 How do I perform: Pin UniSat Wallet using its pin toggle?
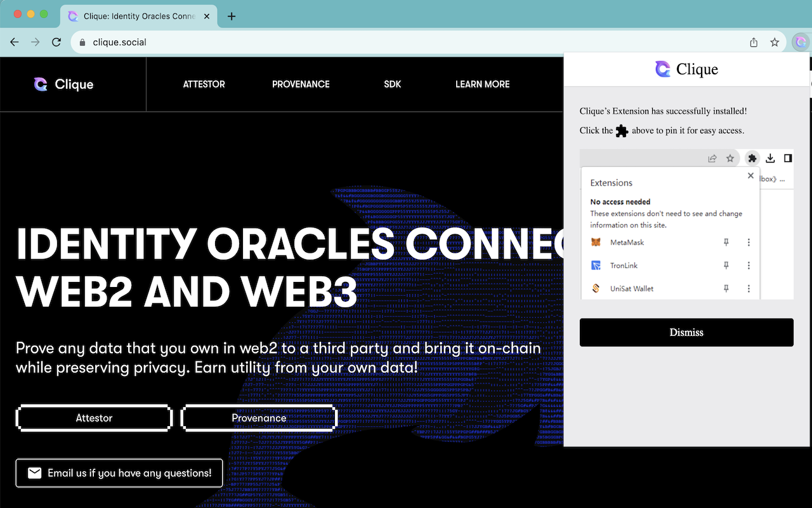click(x=726, y=288)
